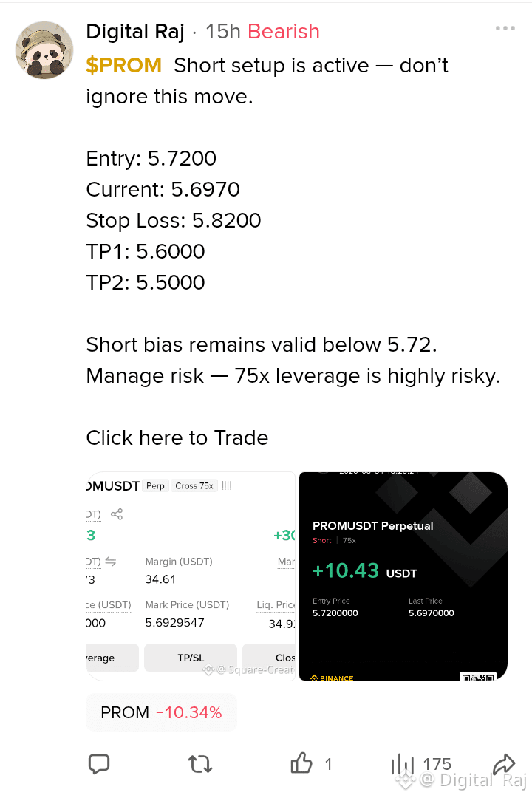Select the Bearish sentiment tag
The width and height of the screenshot is (532, 798).
coord(284,32)
